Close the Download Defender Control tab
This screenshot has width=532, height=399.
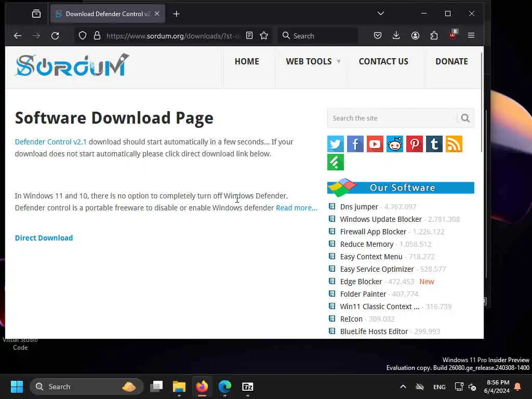click(157, 14)
